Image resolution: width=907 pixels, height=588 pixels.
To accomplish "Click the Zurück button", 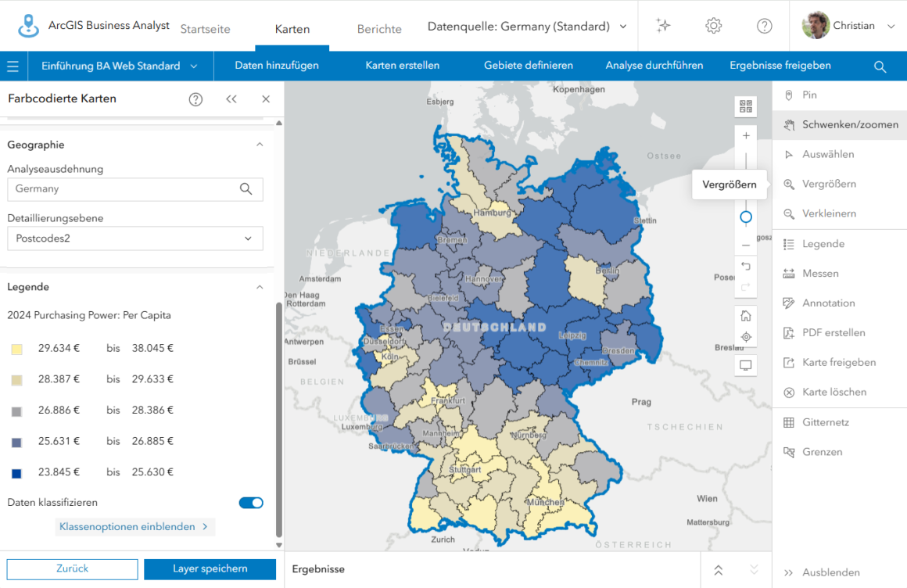I will 72,569.
